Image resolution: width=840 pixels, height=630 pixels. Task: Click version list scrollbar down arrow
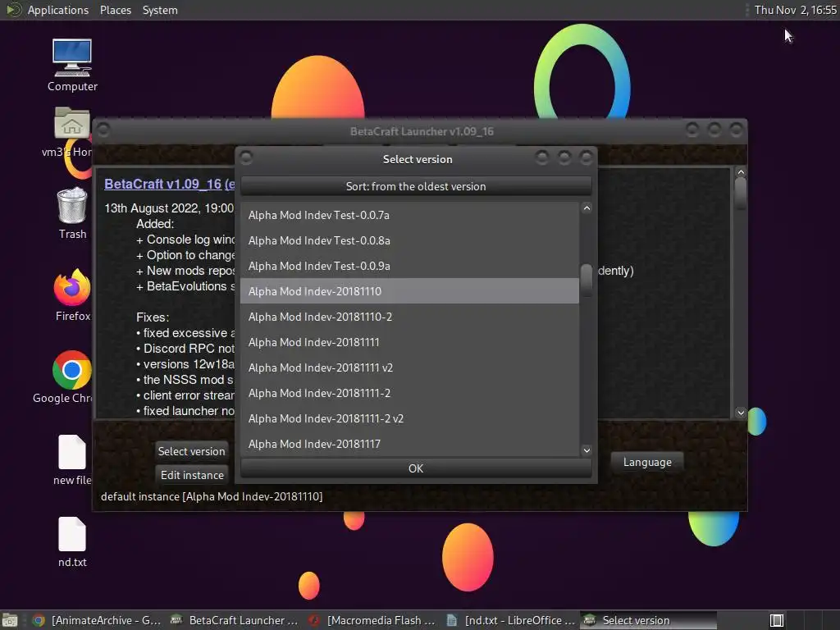pyautogui.click(x=587, y=450)
